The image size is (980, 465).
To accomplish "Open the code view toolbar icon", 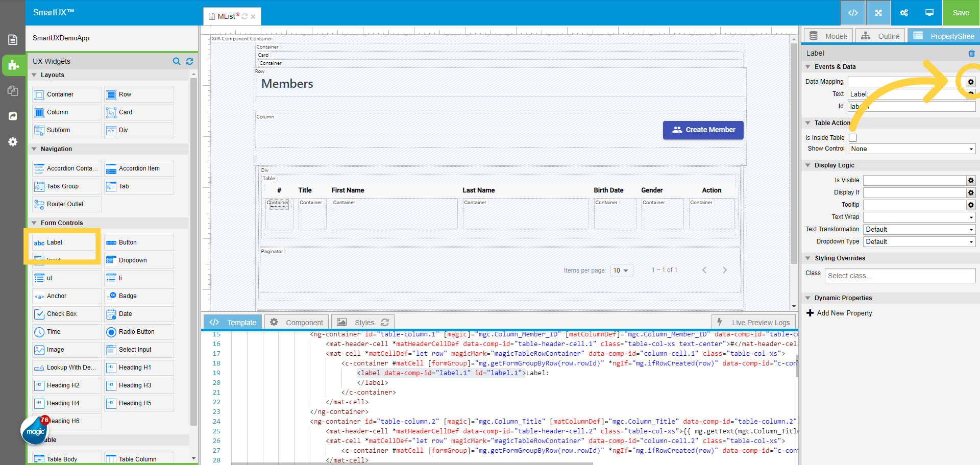I will 853,13.
